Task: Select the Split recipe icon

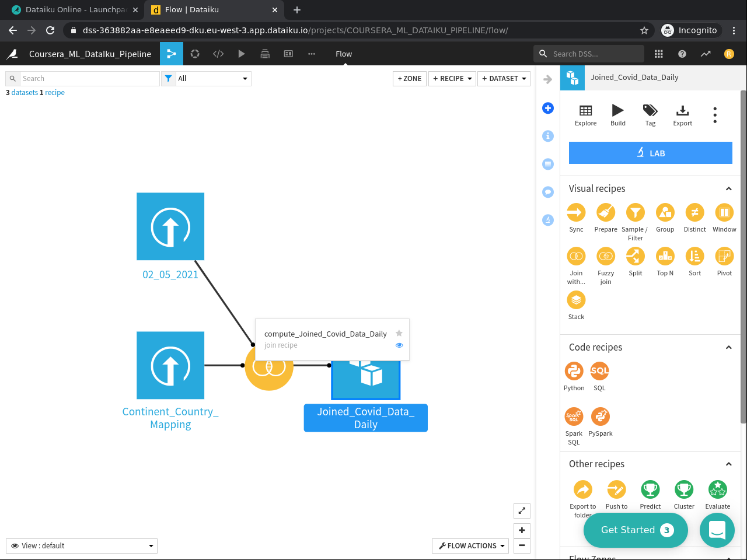Action: point(636,256)
